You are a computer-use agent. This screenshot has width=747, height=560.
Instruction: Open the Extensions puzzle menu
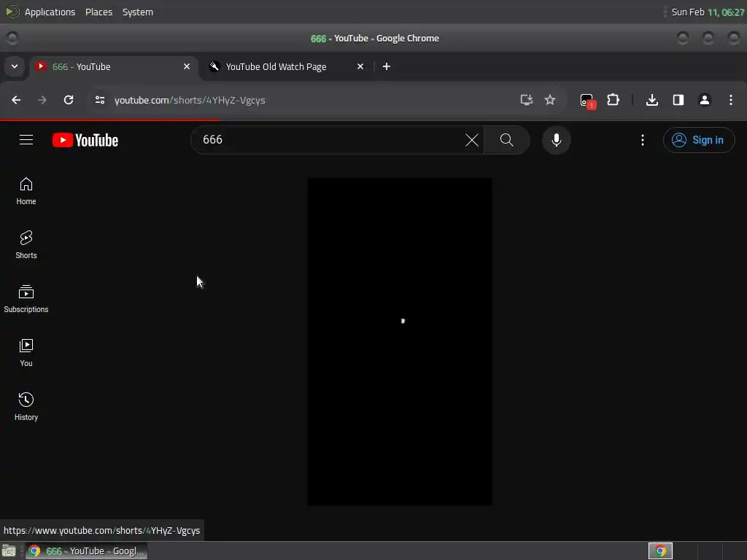tap(613, 100)
